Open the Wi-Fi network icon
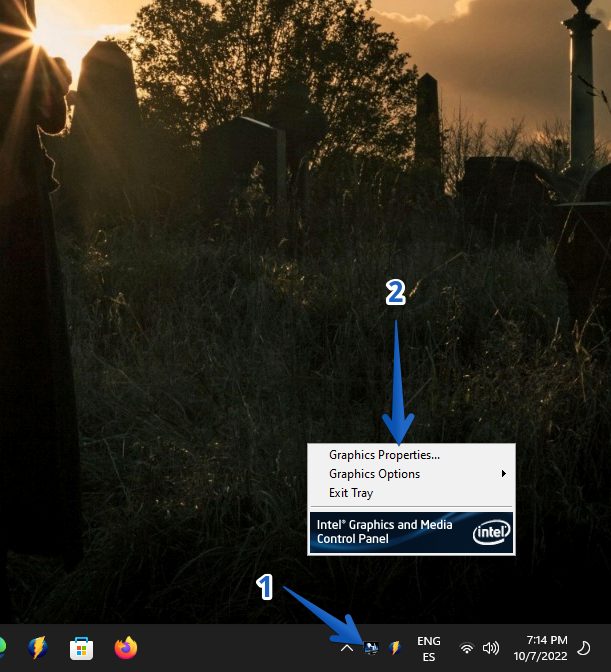 point(467,648)
